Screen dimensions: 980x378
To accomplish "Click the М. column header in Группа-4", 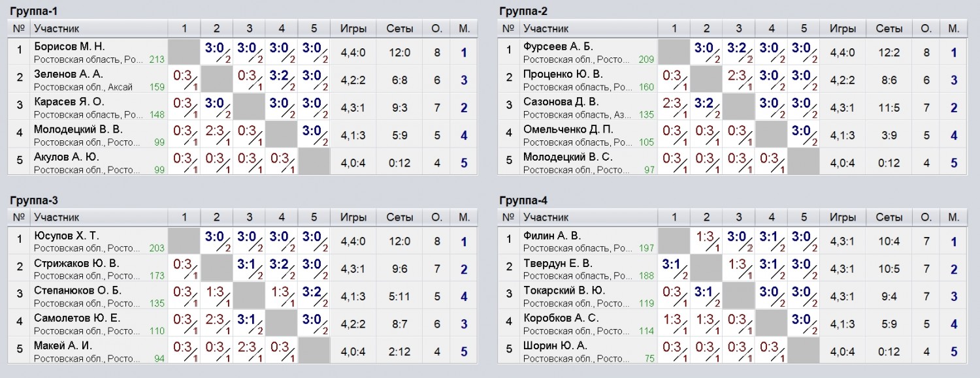I will pyautogui.click(x=953, y=217).
